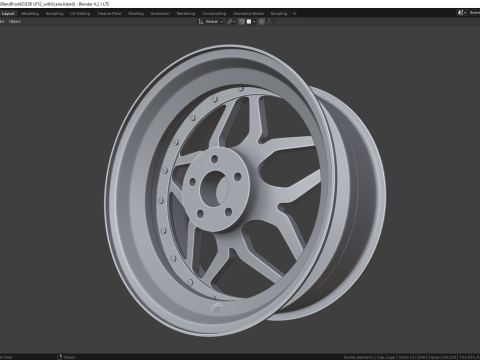Switch to the Layout workspace tab
The height and width of the screenshot is (360, 480).
pyautogui.click(x=8, y=14)
